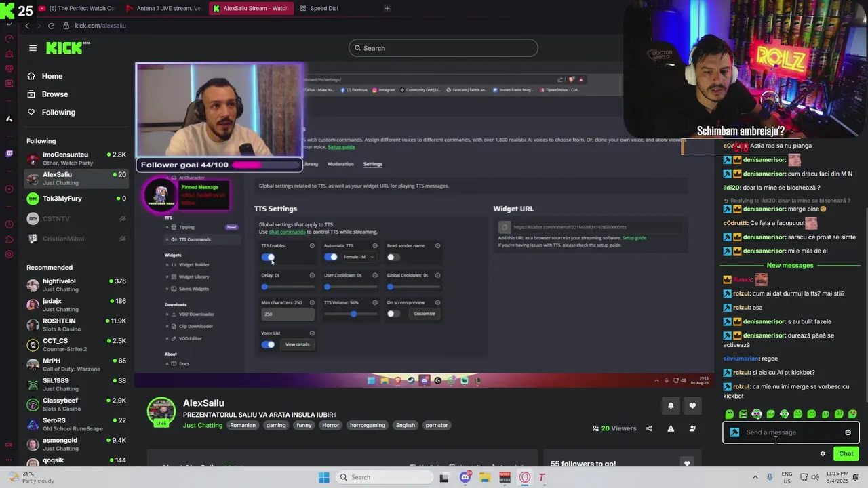Screen dimensions: 868x488
Task: Enable the Read sender name switch
Action: click(393, 257)
